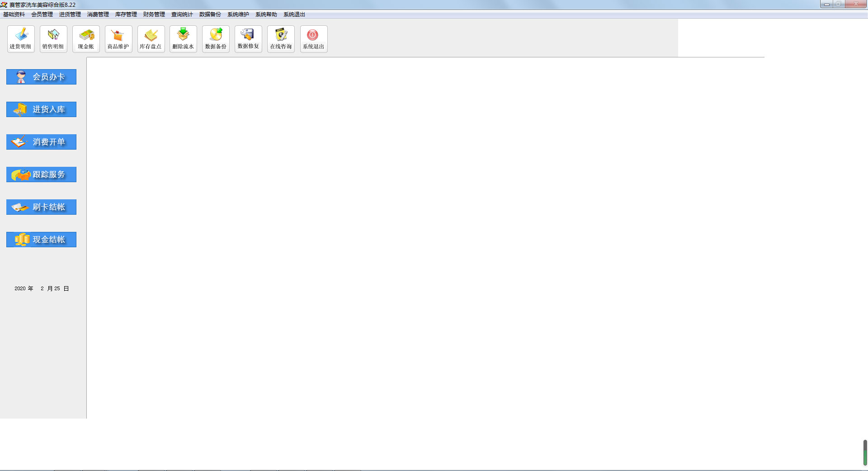This screenshot has height=471, width=868.
Task: Open the 基础资料 menu
Action: pos(14,14)
